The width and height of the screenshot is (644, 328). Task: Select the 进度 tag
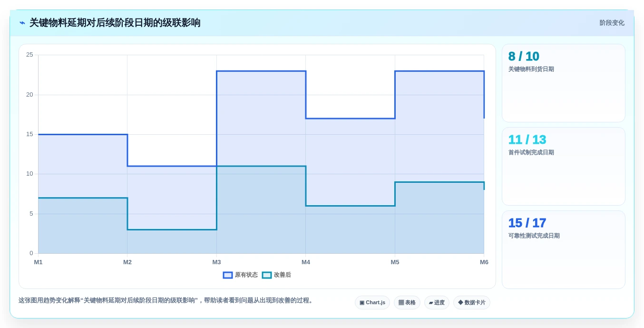click(437, 303)
